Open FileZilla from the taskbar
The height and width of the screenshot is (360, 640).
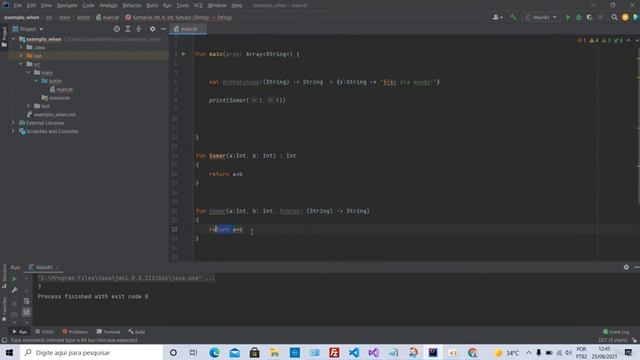pos(334,352)
